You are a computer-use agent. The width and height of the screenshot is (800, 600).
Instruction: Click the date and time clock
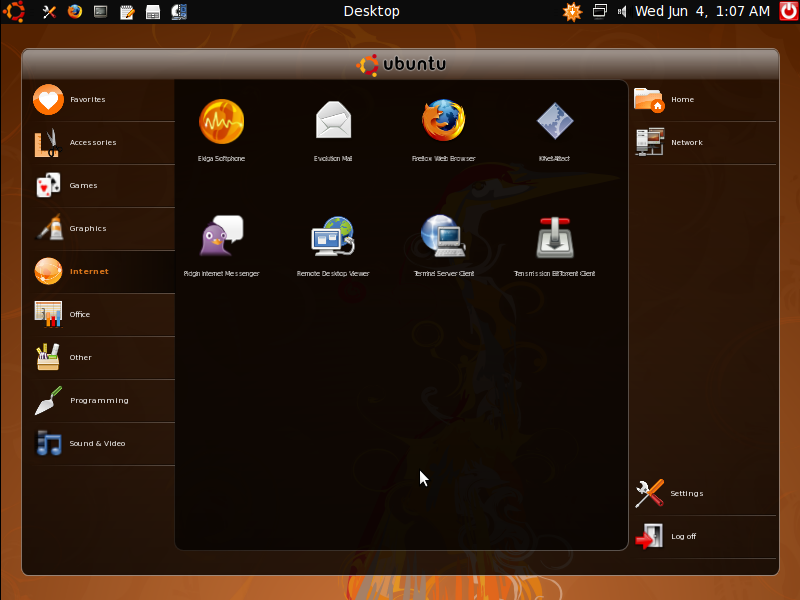click(x=702, y=11)
